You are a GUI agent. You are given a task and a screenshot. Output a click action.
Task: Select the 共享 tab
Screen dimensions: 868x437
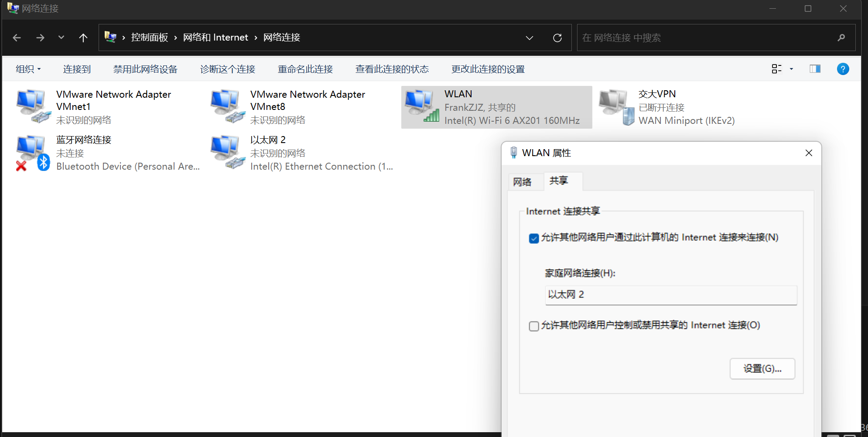pyautogui.click(x=559, y=181)
